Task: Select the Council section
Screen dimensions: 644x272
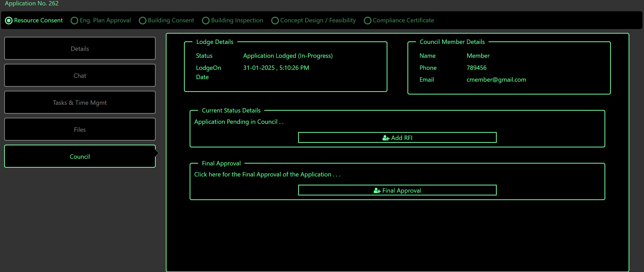Action: pyautogui.click(x=80, y=156)
